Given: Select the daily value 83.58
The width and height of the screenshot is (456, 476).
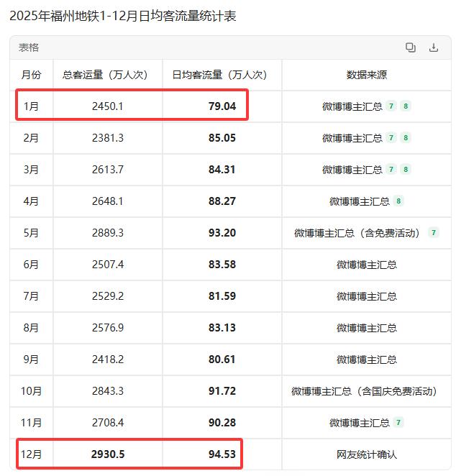Looking at the screenshot, I should point(222,265).
